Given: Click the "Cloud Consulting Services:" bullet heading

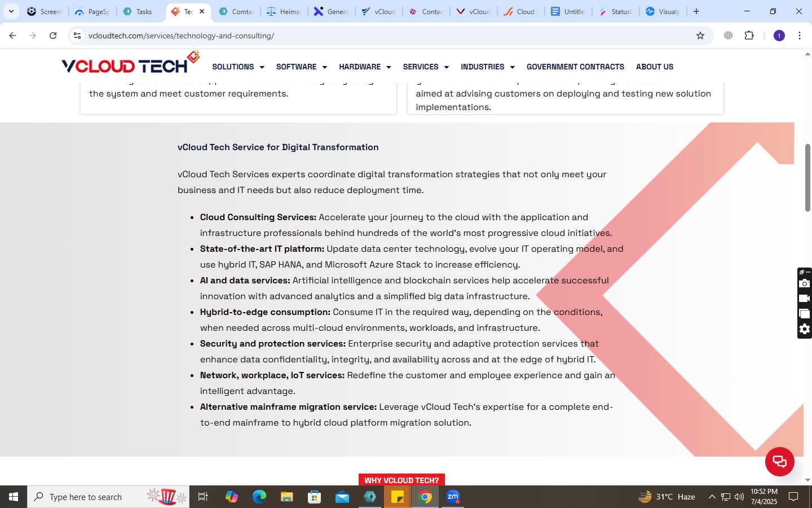Looking at the screenshot, I should (258, 217).
